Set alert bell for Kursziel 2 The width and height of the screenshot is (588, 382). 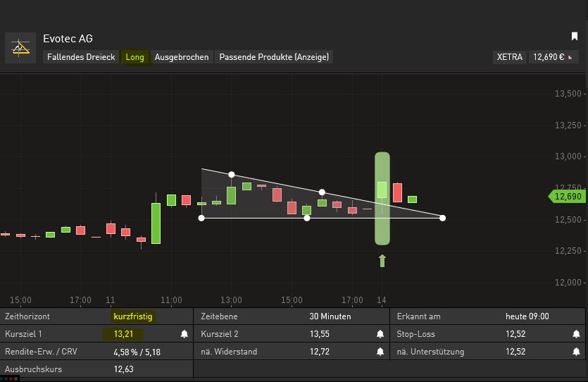pos(380,334)
